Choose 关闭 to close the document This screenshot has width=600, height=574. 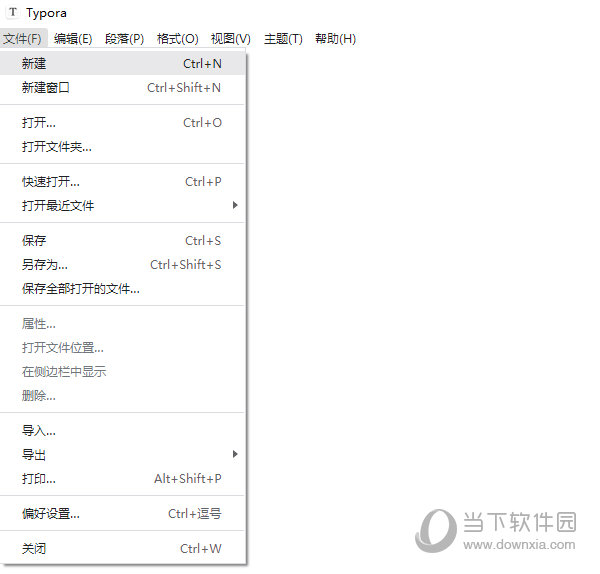point(122,549)
